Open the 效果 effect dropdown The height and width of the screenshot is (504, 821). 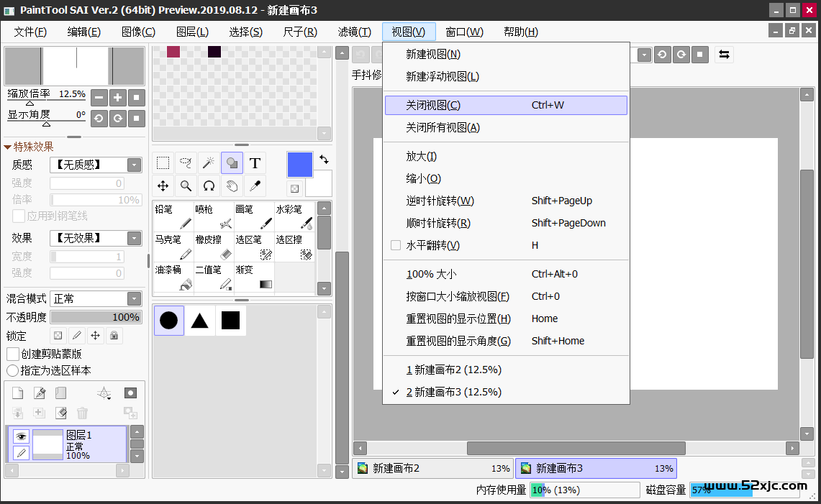tap(134, 238)
